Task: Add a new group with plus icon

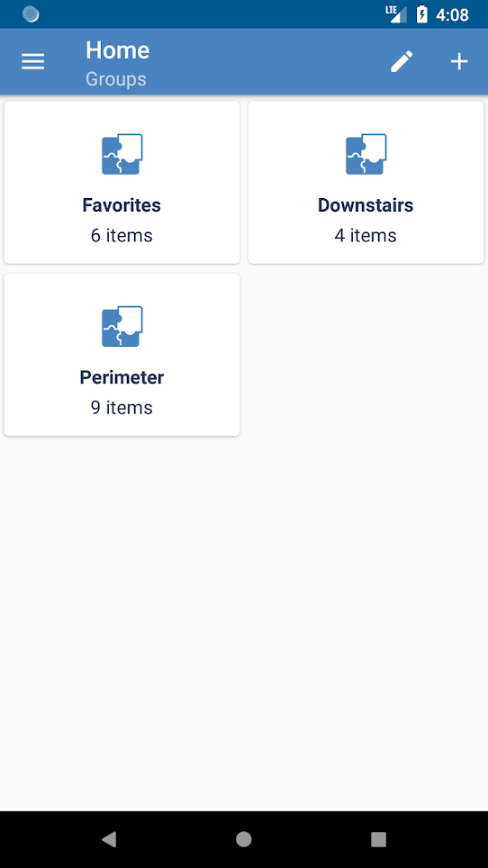Action: click(x=459, y=61)
